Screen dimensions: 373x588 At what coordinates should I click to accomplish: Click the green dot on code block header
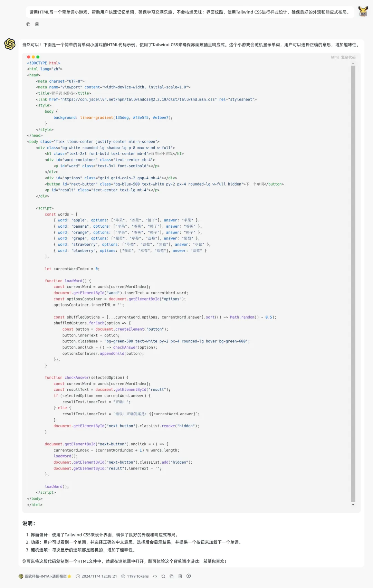[38, 57]
